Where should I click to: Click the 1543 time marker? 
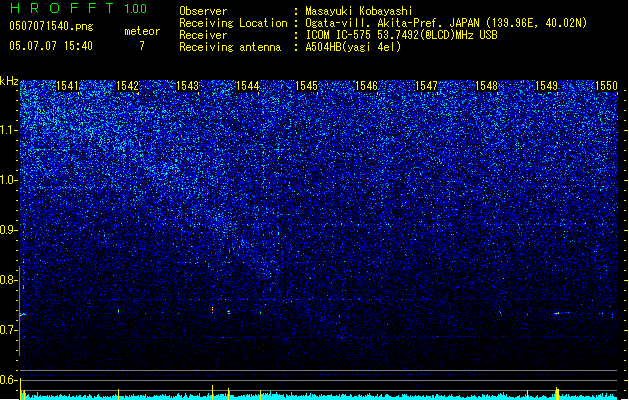[x=187, y=86]
